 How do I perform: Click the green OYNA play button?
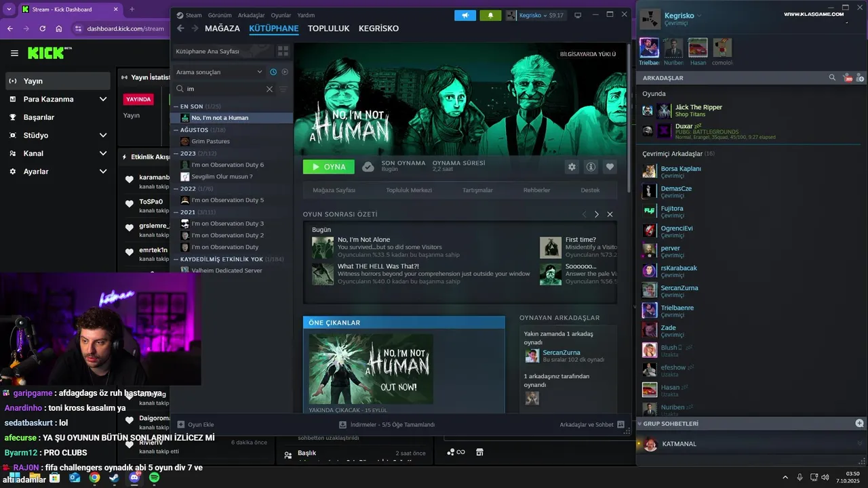pyautogui.click(x=329, y=167)
